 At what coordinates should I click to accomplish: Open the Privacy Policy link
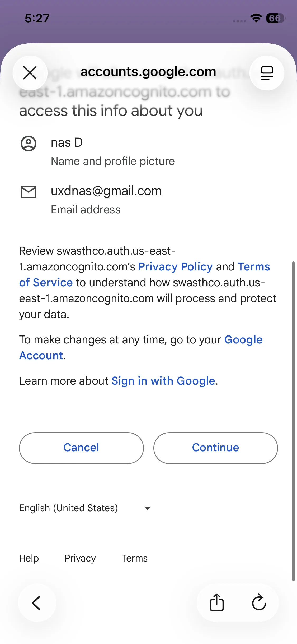175,267
